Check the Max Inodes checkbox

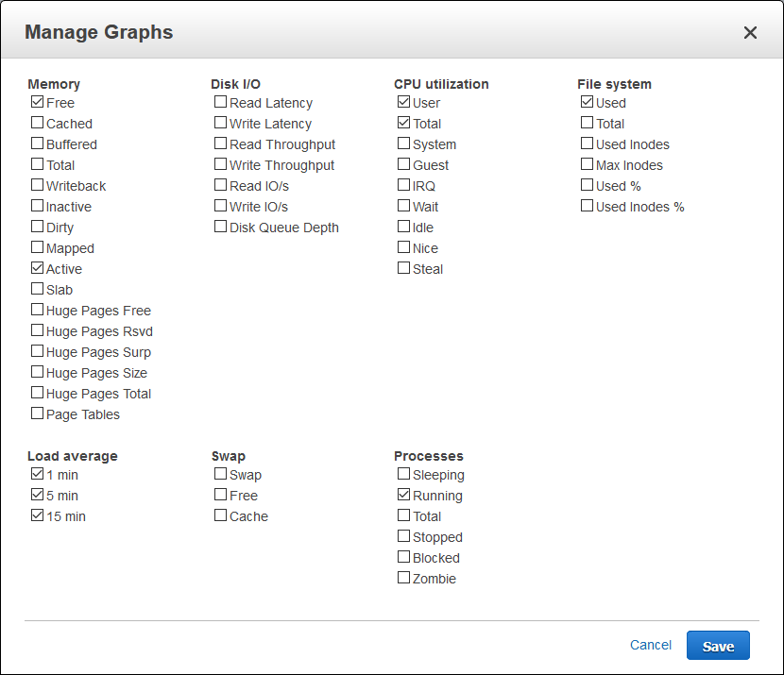point(587,164)
